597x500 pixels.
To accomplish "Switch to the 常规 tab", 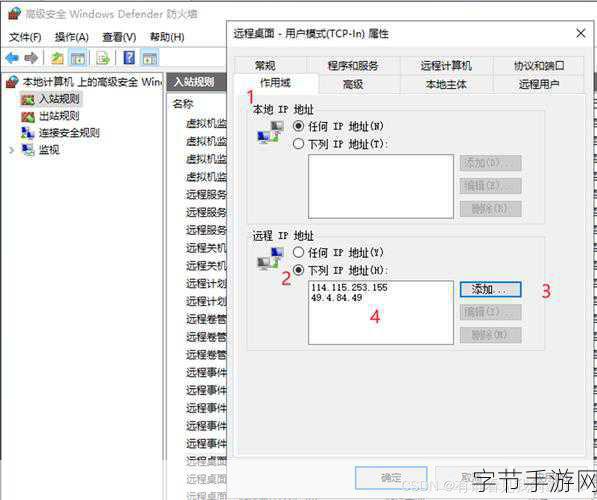I will coord(265,65).
